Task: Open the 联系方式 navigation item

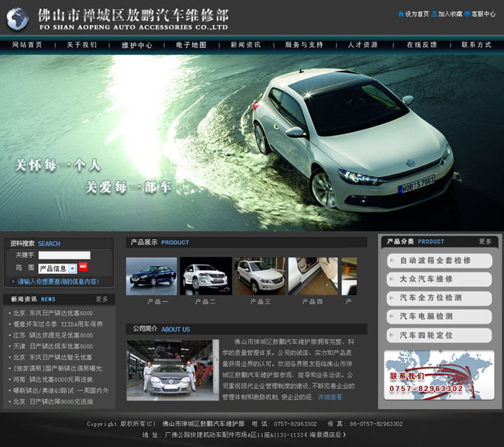Action: pos(477,45)
